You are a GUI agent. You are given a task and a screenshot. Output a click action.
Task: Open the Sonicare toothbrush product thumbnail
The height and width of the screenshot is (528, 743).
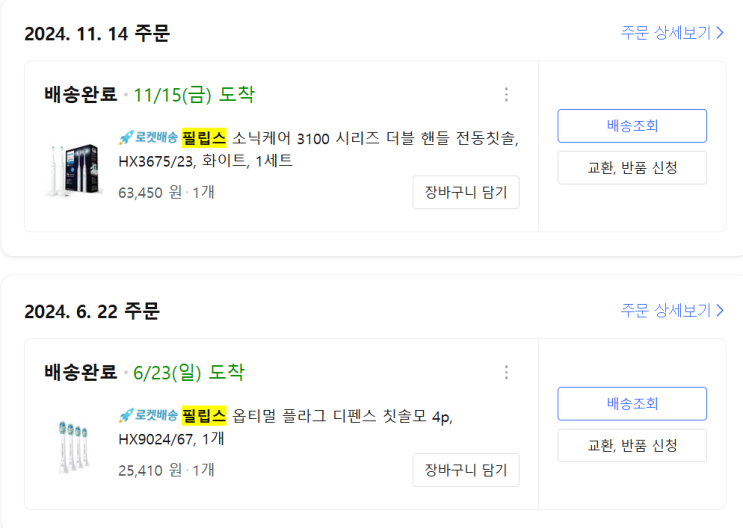click(74, 169)
